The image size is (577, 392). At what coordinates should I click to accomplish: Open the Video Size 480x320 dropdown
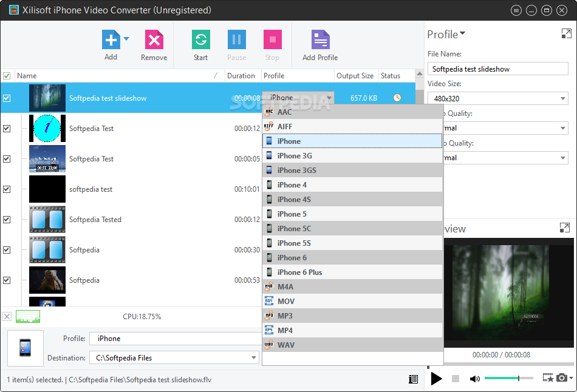498,98
